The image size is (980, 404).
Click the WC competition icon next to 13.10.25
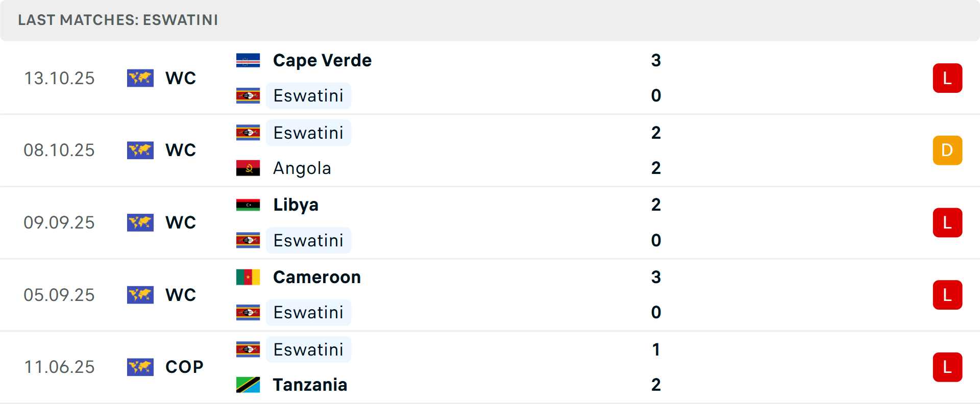pos(140,78)
